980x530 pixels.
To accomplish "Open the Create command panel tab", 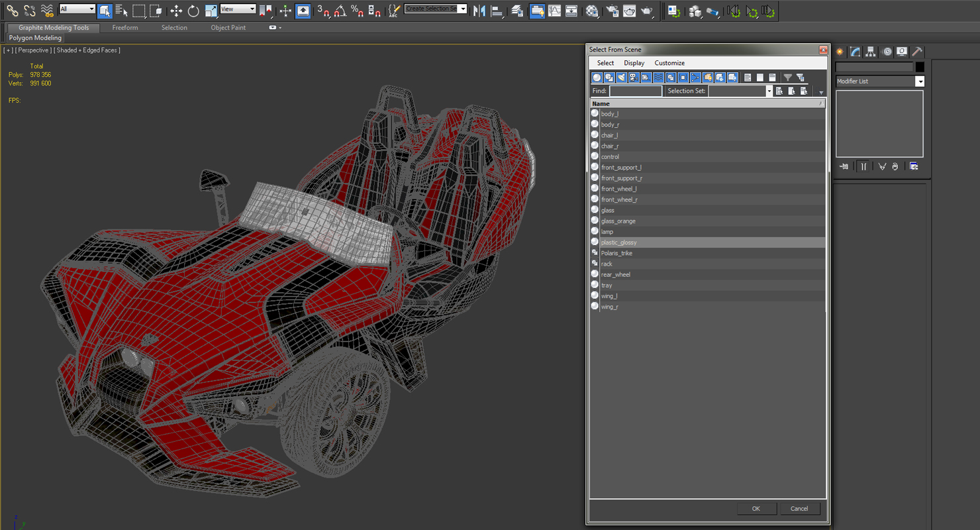I will click(x=840, y=52).
